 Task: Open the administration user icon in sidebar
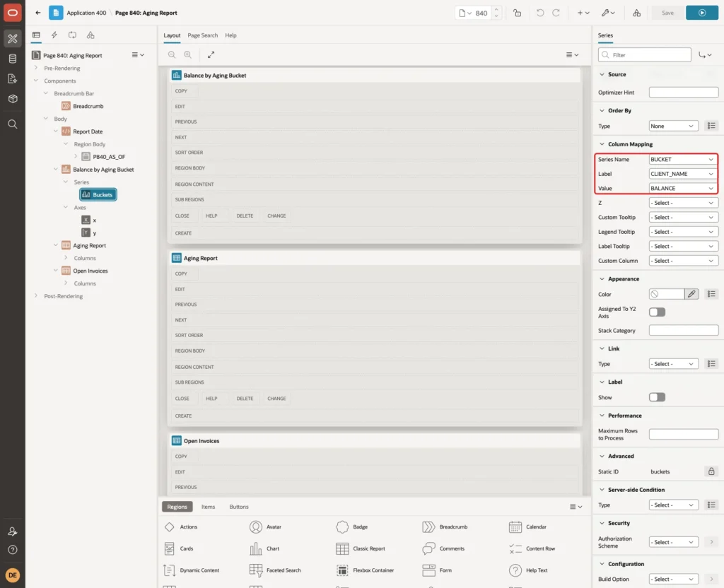[13, 531]
